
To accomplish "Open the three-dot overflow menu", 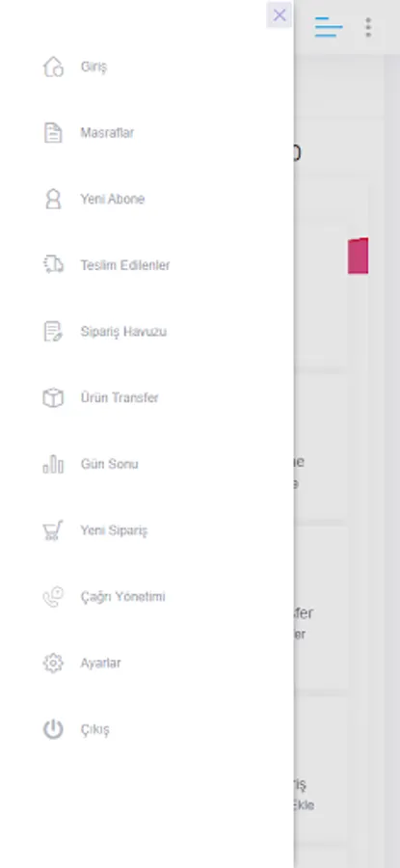I will 368,27.
